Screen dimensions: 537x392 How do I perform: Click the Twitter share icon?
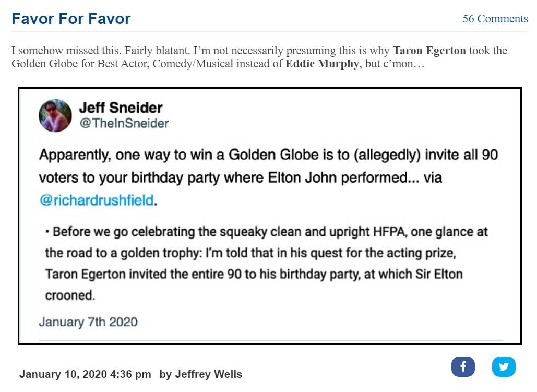pos(504,366)
